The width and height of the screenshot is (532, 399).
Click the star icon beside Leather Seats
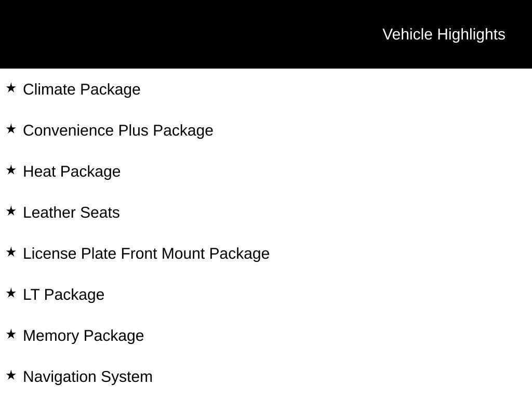click(x=11, y=211)
